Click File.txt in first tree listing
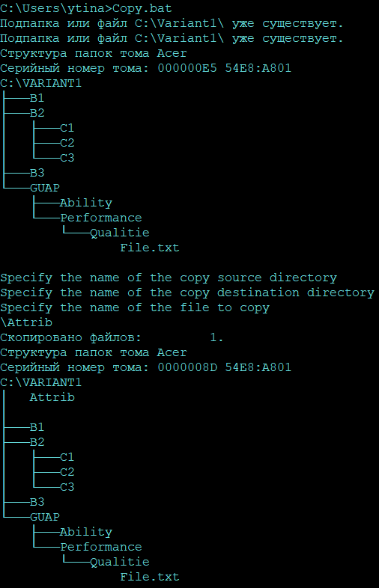The width and height of the screenshot is (379, 588). 150,248
